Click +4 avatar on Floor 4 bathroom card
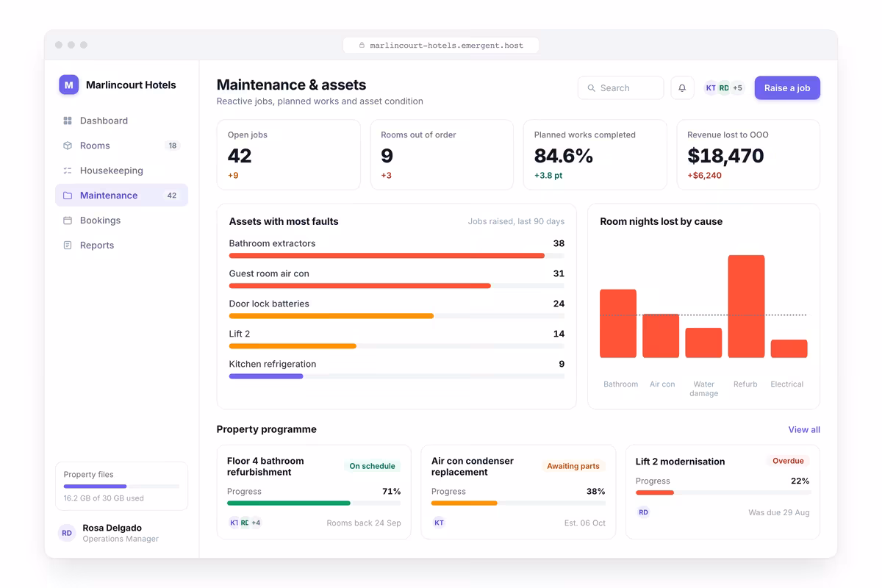 [256, 523]
